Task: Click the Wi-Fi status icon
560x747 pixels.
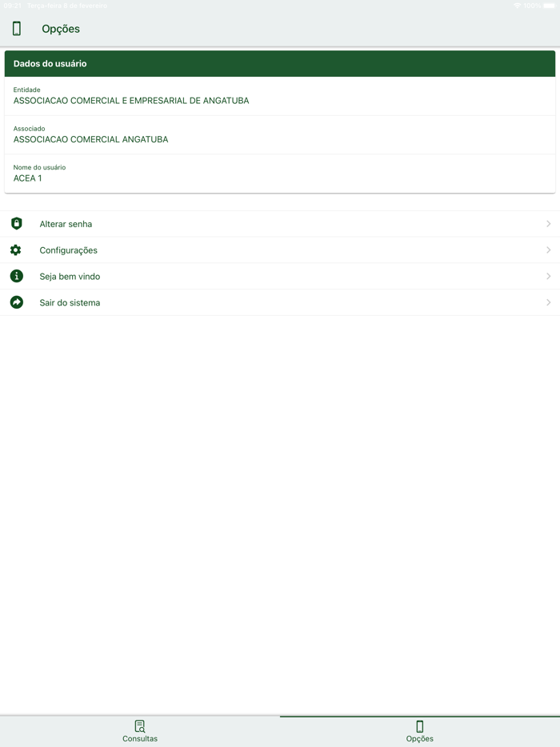Action: 517,6
